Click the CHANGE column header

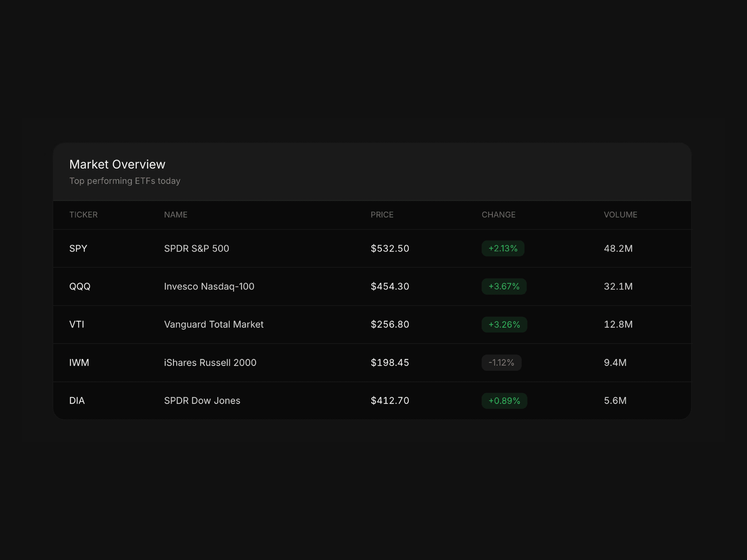pos(499,215)
